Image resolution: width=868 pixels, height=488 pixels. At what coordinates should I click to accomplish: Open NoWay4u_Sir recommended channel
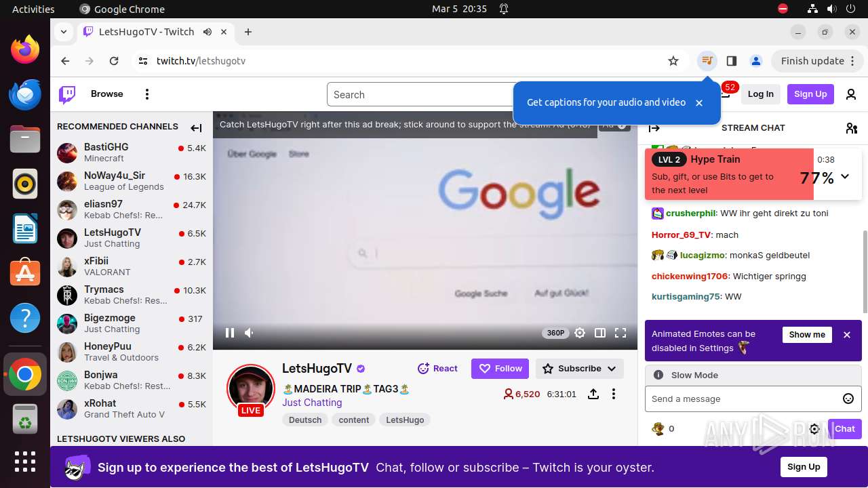(x=132, y=181)
